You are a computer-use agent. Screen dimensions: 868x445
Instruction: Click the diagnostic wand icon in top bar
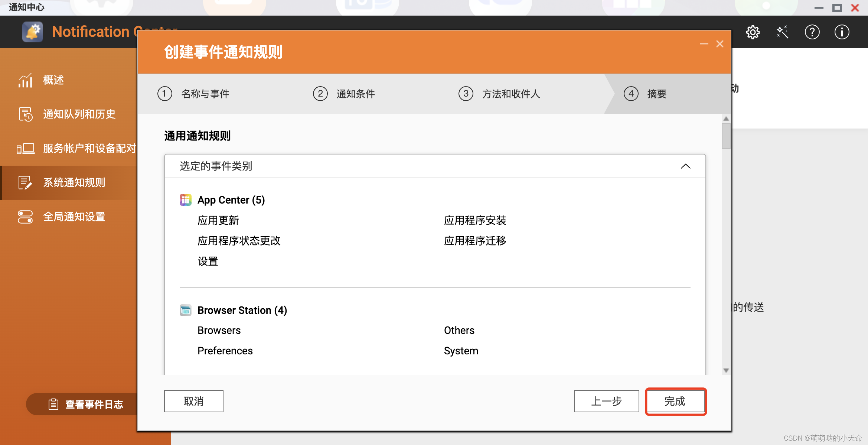pos(782,32)
